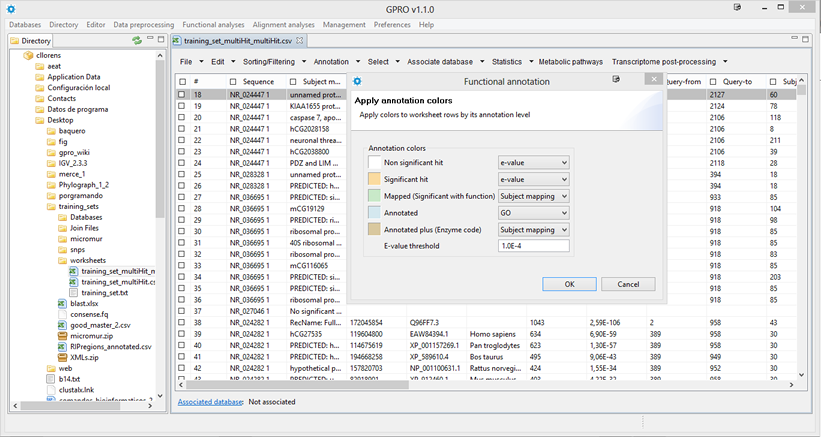Click the good_master_2.csv file icon
The height and width of the screenshot is (437, 821).
coord(62,324)
